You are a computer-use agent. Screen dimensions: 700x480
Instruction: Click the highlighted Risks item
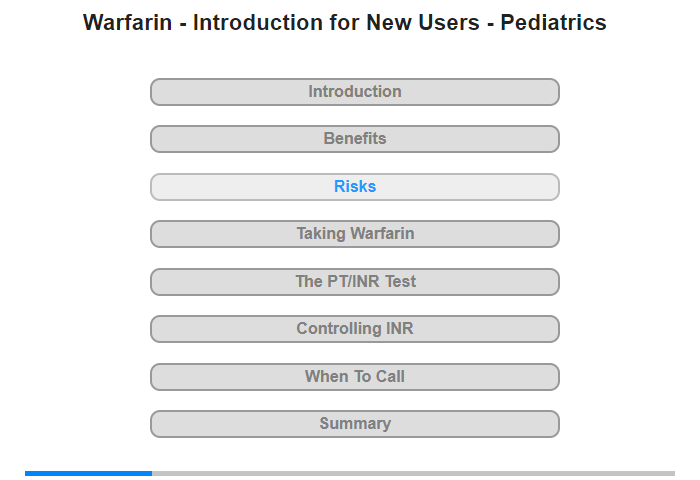click(354, 187)
